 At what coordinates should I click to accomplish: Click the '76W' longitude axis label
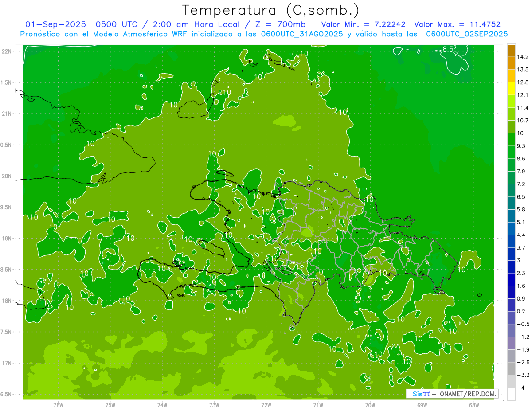tap(58, 404)
